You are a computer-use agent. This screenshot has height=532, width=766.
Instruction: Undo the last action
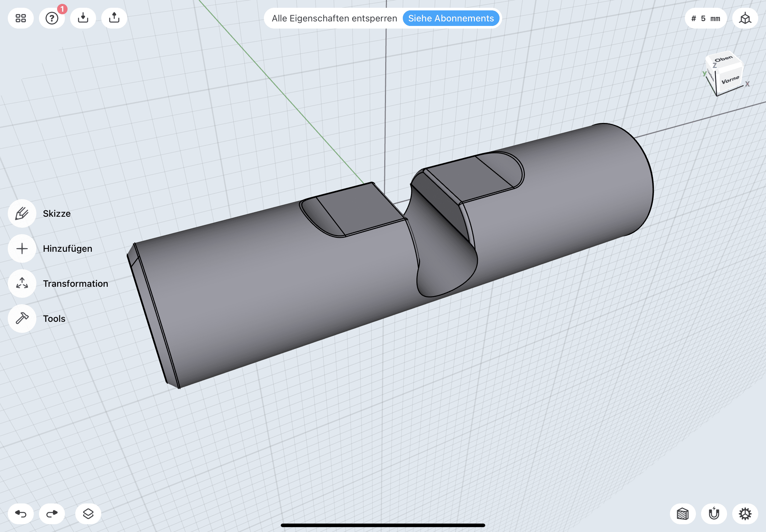(x=21, y=514)
